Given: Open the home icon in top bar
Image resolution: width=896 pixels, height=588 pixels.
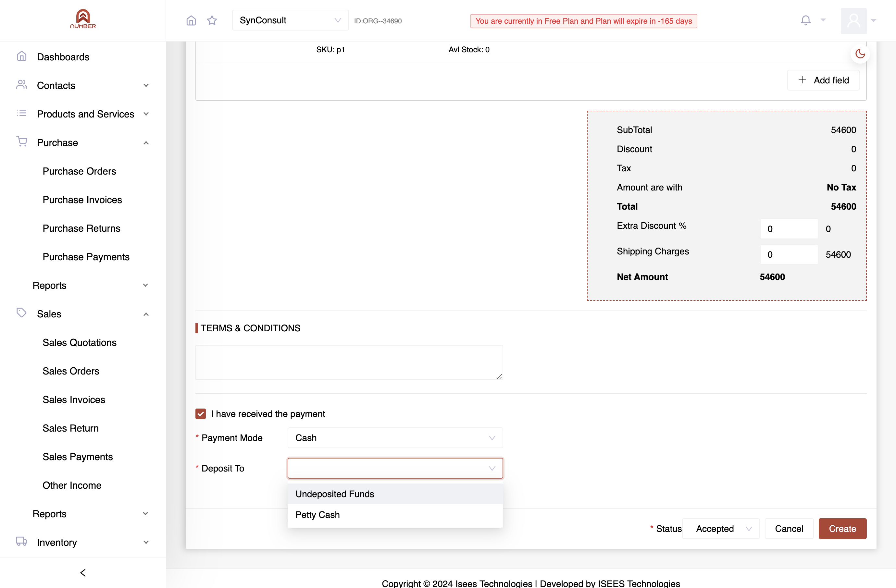Looking at the screenshot, I should click(191, 20).
